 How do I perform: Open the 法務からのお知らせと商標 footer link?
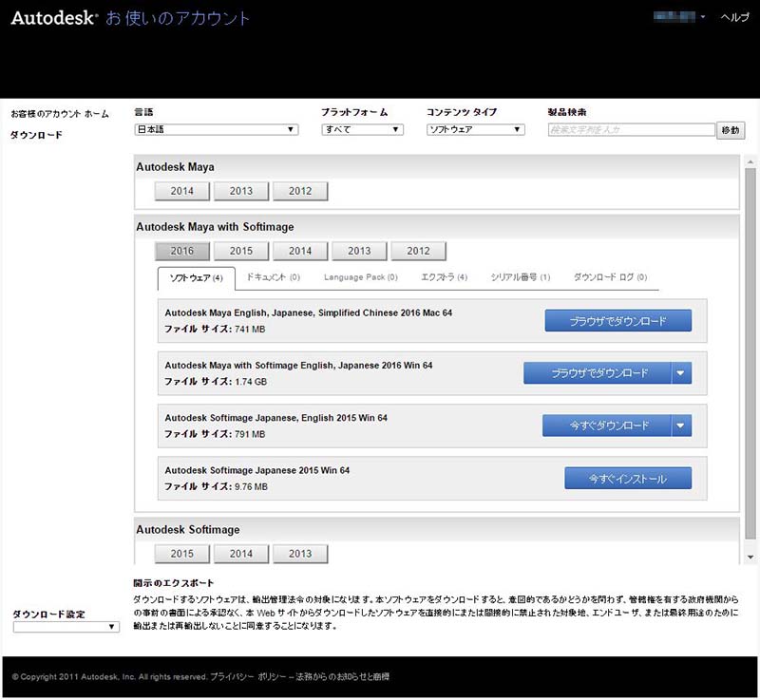343,677
